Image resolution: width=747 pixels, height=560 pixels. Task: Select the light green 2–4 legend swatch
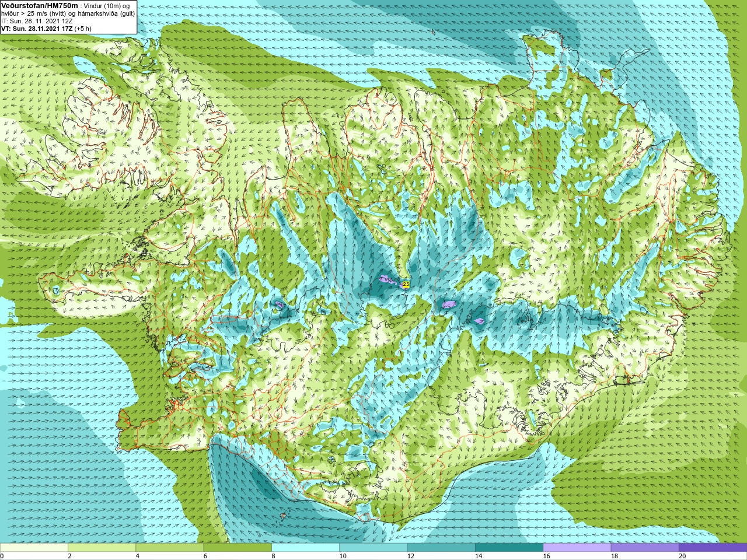102,548
